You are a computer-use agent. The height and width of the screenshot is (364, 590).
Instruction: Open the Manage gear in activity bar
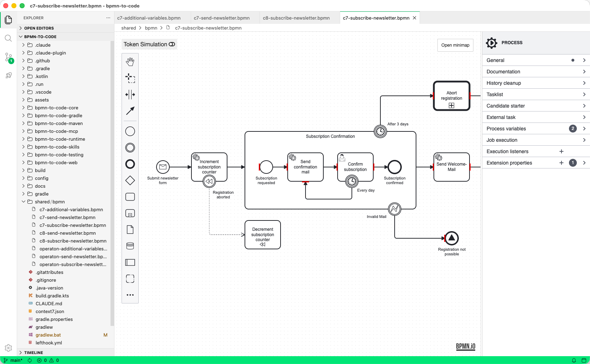point(9,348)
